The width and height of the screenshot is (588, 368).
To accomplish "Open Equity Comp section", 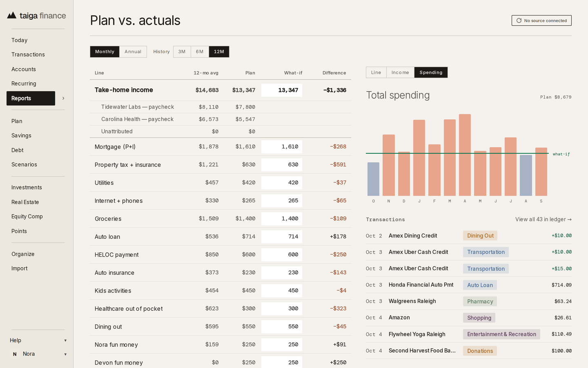I will pyautogui.click(x=27, y=216).
